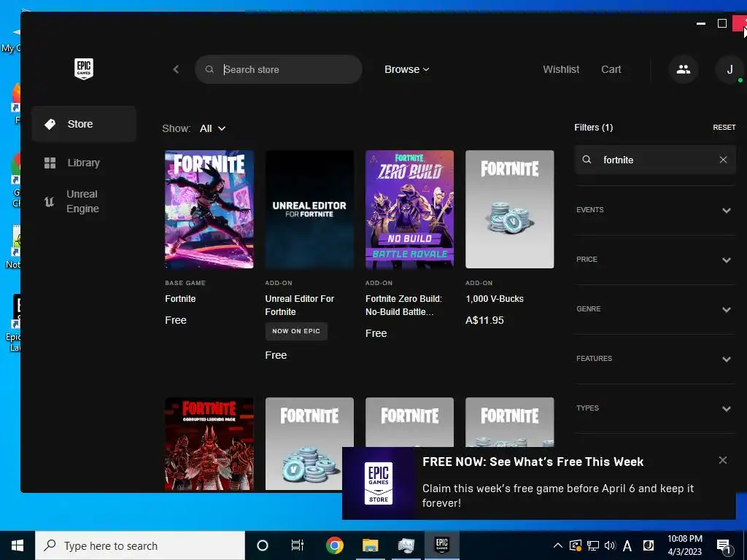Click Unreal Editor for Fortnite cover
The height and width of the screenshot is (560, 747).
309,209
